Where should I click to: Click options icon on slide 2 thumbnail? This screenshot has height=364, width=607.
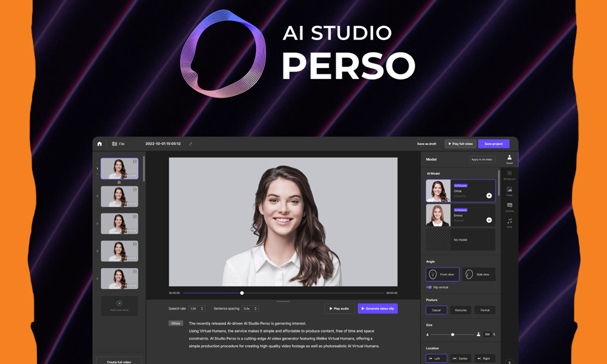tap(135, 189)
